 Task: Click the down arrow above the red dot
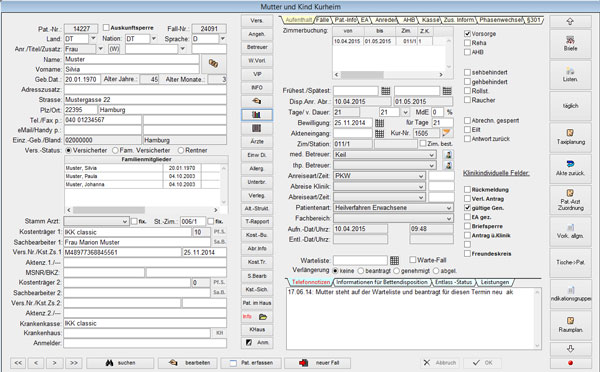570,349
